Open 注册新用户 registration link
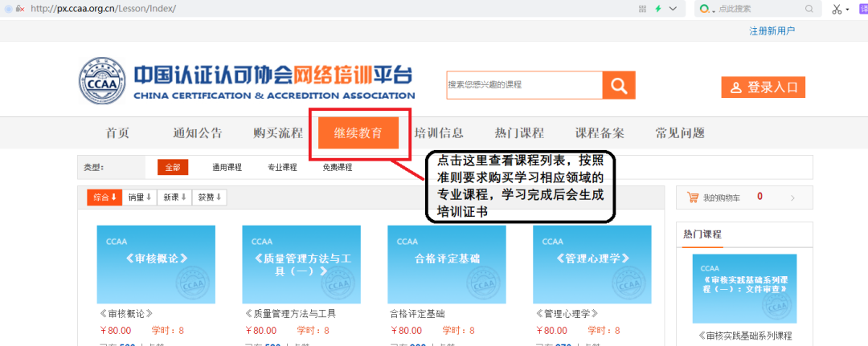 coord(772,31)
